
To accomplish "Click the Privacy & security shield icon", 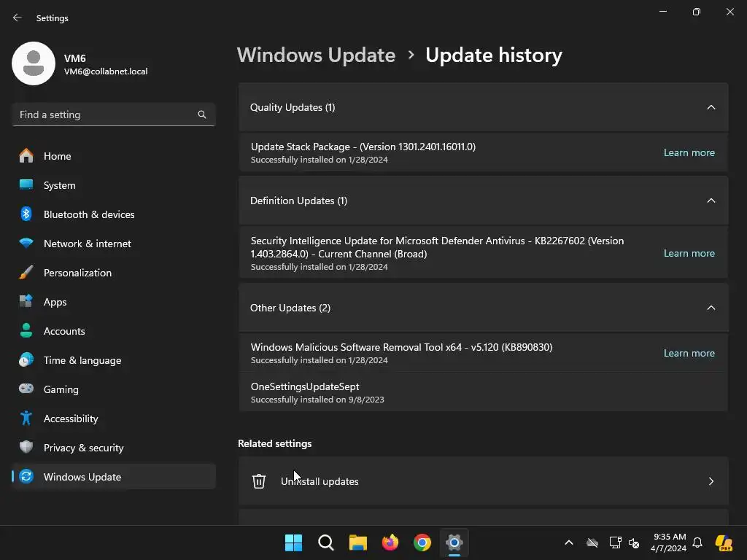I will 26,447.
